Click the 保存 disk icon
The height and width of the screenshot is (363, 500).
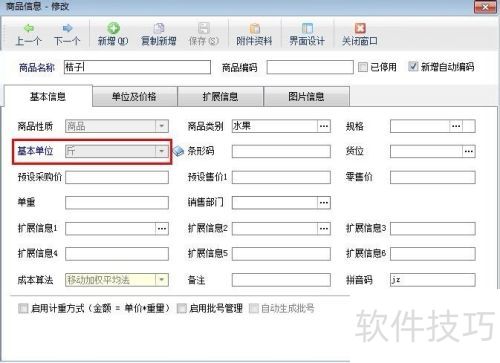[204, 28]
